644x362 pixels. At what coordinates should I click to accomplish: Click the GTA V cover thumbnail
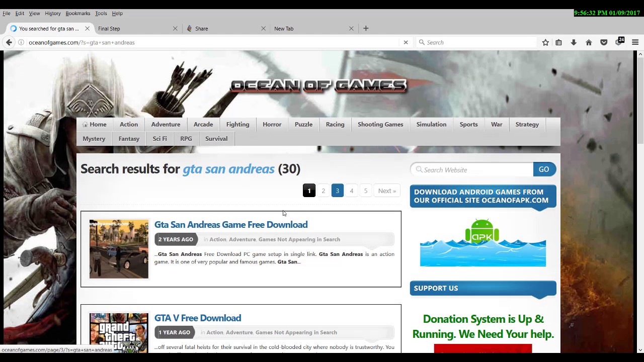119,332
